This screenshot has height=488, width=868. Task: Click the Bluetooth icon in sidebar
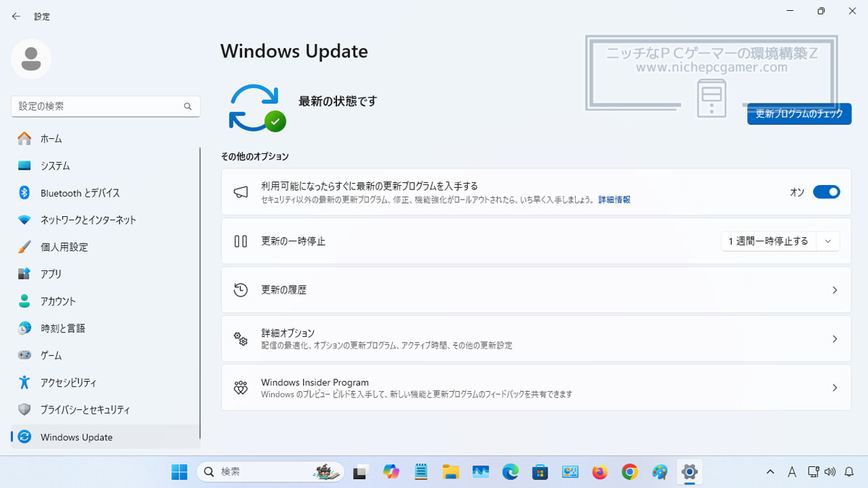[x=25, y=192]
